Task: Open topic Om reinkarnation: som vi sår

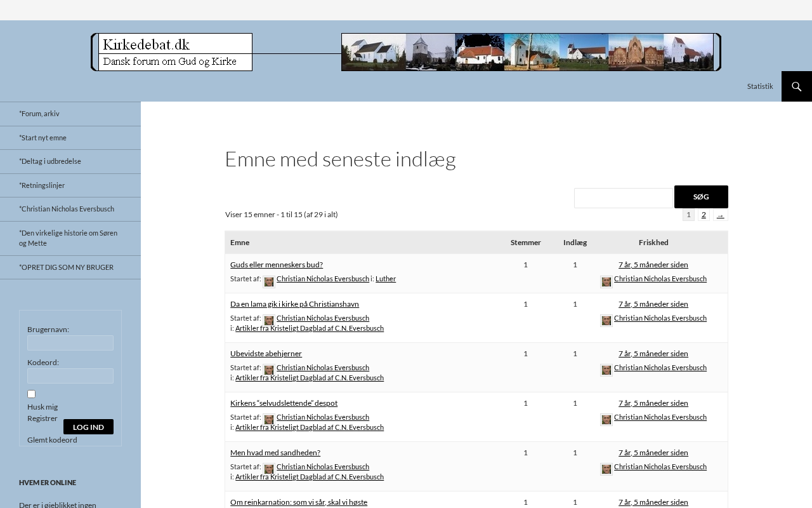Action: [x=299, y=502]
